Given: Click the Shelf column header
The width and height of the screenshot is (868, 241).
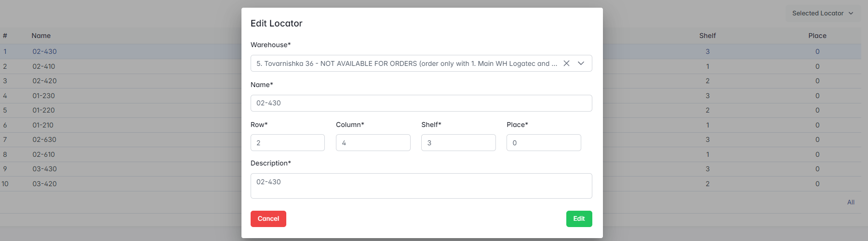Looking at the screenshot, I should (707, 36).
